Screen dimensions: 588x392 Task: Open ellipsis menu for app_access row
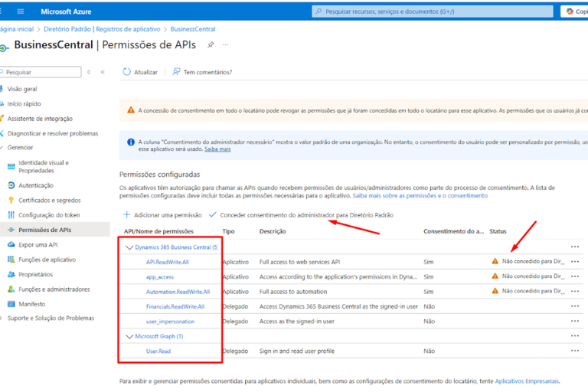pyautogui.click(x=575, y=276)
